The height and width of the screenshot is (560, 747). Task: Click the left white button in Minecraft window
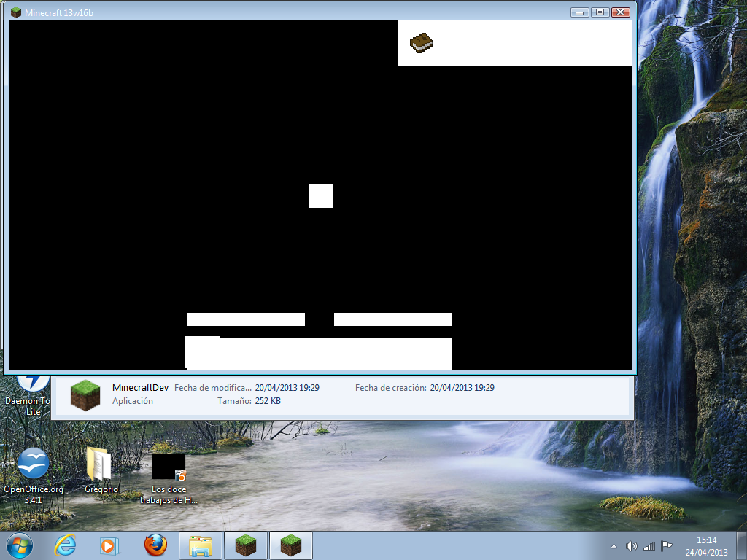[245, 319]
